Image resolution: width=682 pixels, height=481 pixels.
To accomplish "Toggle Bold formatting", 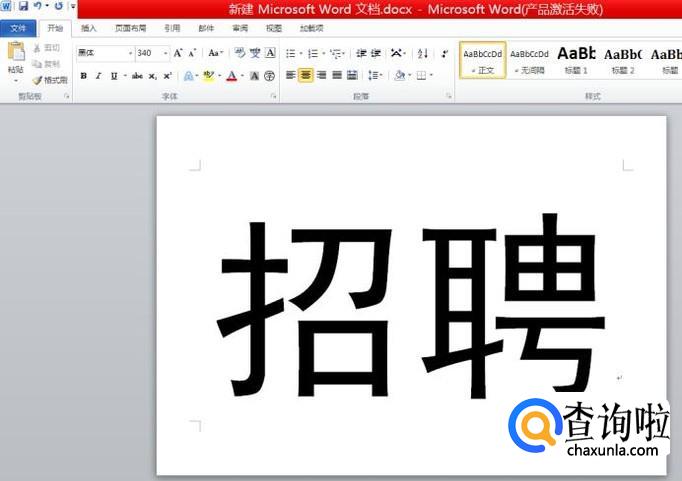I will coord(83,76).
